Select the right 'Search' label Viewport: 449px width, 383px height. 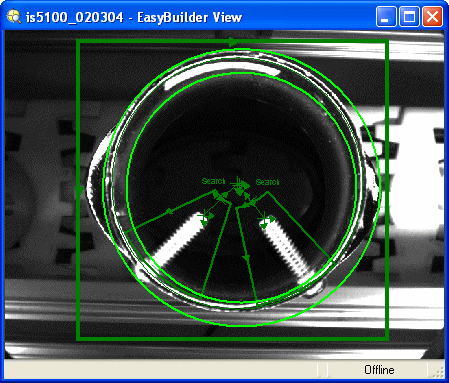(267, 182)
